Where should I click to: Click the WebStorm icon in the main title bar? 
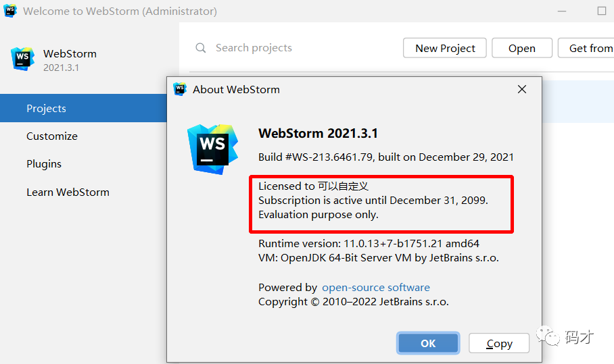(10, 11)
